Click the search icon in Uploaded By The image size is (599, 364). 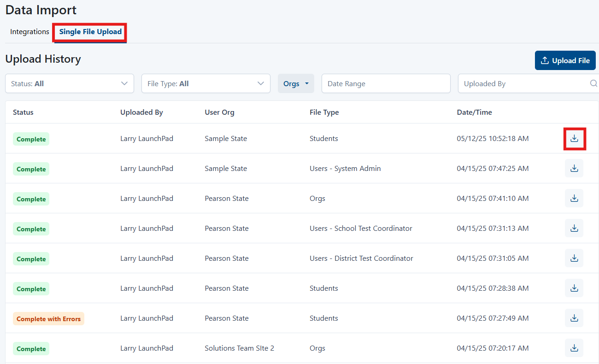pyautogui.click(x=593, y=84)
